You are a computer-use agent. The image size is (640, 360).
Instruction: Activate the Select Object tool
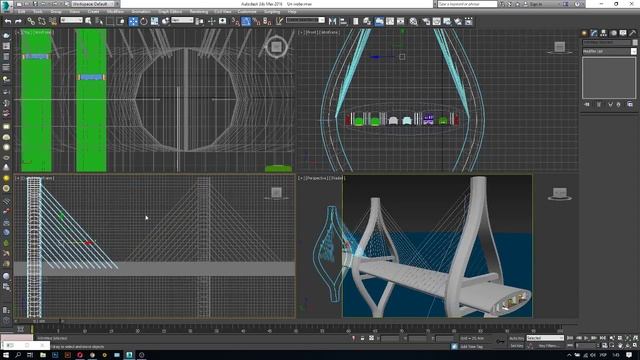[88, 21]
